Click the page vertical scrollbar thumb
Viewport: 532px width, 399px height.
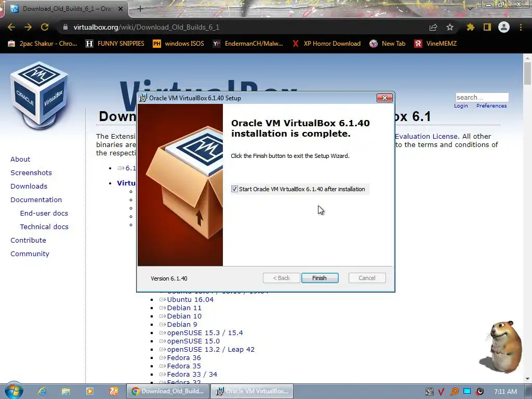(527, 74)
